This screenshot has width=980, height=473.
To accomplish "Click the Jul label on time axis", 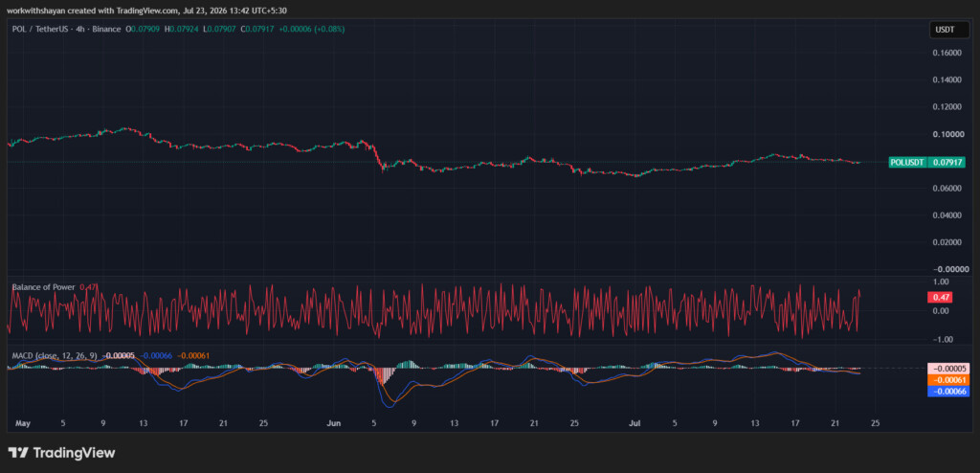I will pyautogui.click(x=635, y=423).
